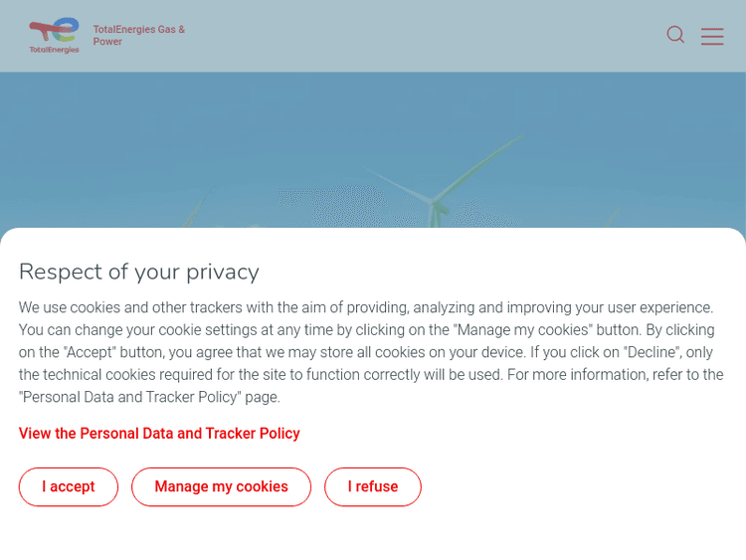This screenshot has width=746, height=560.
Task: View the Personal Data and Tracker Policy
Action: tap(159, 434)
